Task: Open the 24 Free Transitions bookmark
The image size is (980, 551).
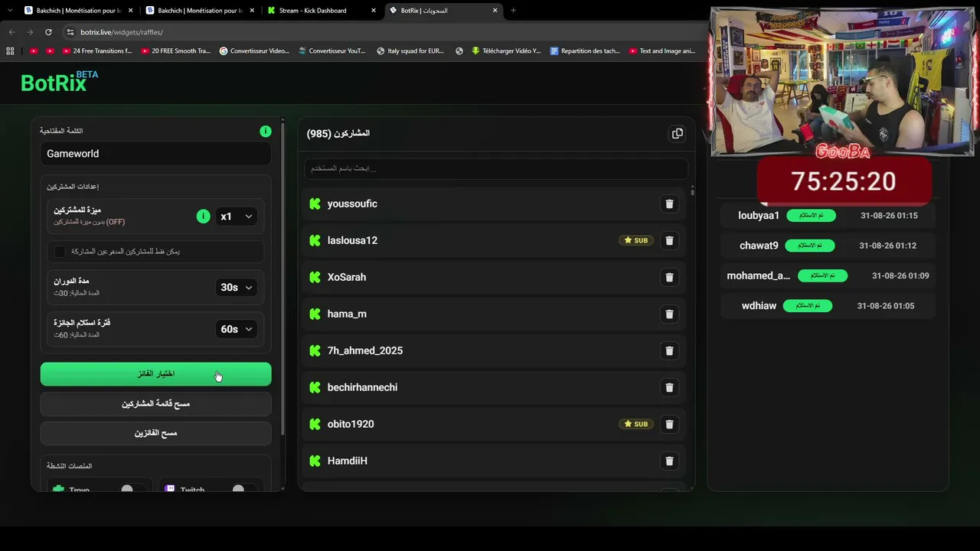Action: point(96,51)
